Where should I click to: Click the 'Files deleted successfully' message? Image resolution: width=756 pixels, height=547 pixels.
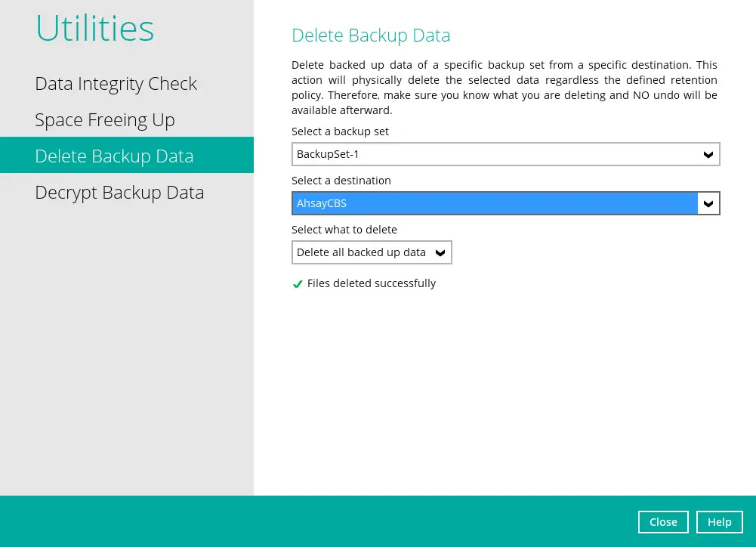tap(372, 283)
